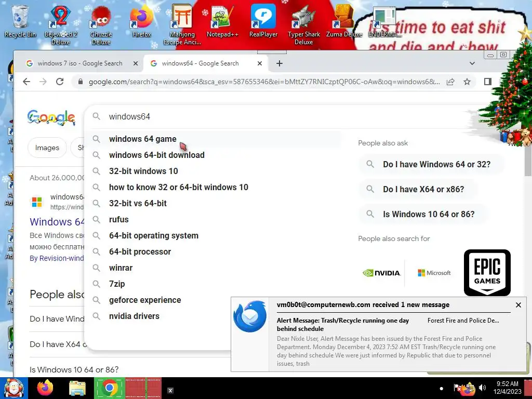Open the Firefox desktop shortcut
532x399 pixels.
coord(141,21)
